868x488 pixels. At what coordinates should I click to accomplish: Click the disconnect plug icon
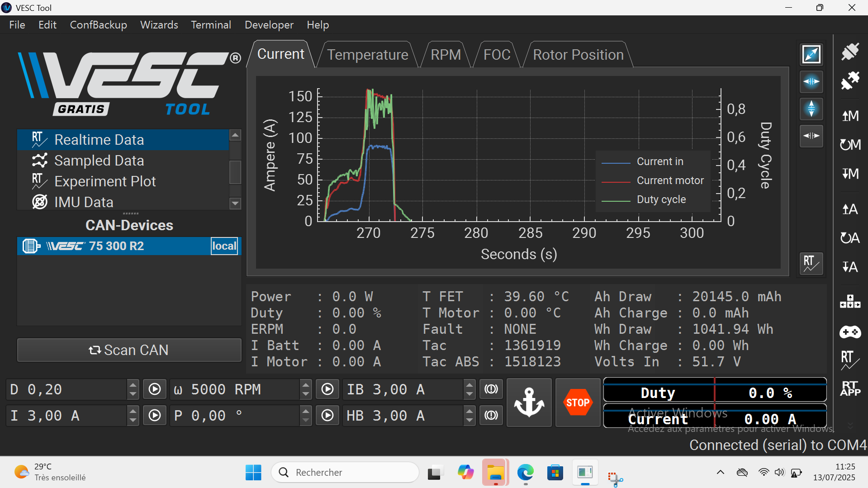(850, 81)
